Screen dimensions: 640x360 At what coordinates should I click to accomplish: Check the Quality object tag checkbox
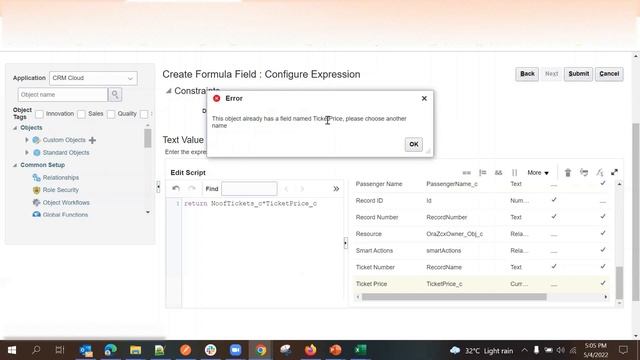111,114
